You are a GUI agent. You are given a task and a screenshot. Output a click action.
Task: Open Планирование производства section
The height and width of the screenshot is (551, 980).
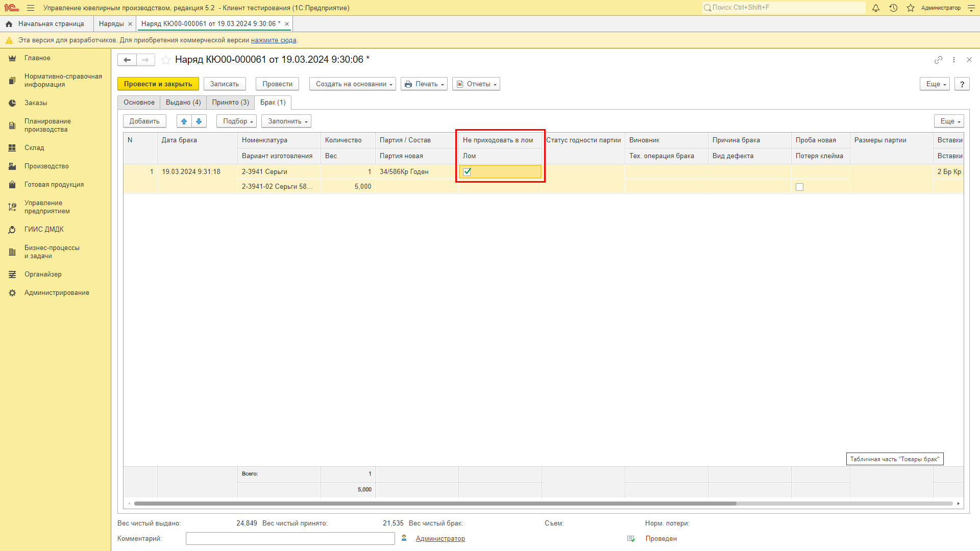click(47, 126)
